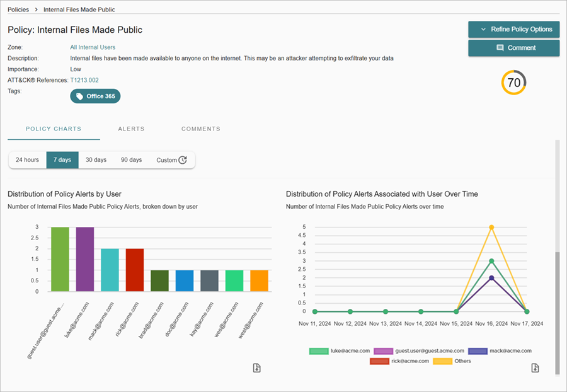Click the tag icon on the Office 365 badge
Viewport: 567px width, 392px height.
click(80, 96)
